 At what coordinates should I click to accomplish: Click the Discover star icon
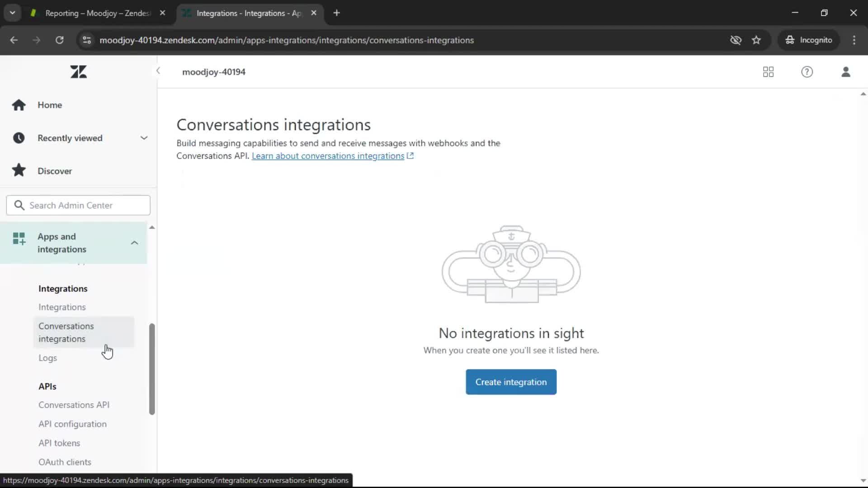point(19,170)
